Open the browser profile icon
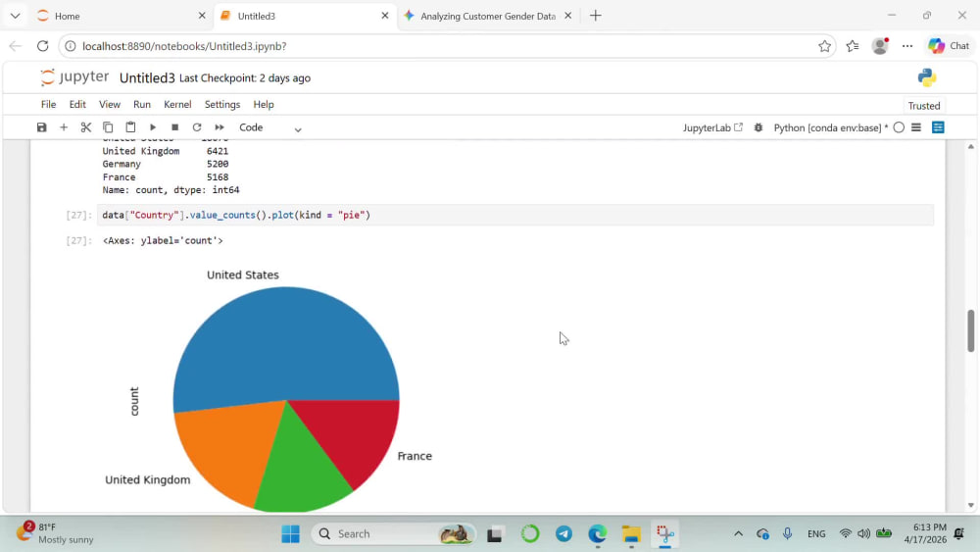Image resolution: width=980 pixels, height=552 pixels. (880, 46)
